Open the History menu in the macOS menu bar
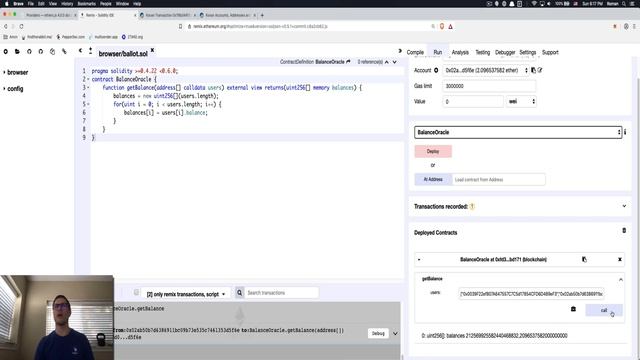The width and height of the screenshot is (640, 360). 67,4
